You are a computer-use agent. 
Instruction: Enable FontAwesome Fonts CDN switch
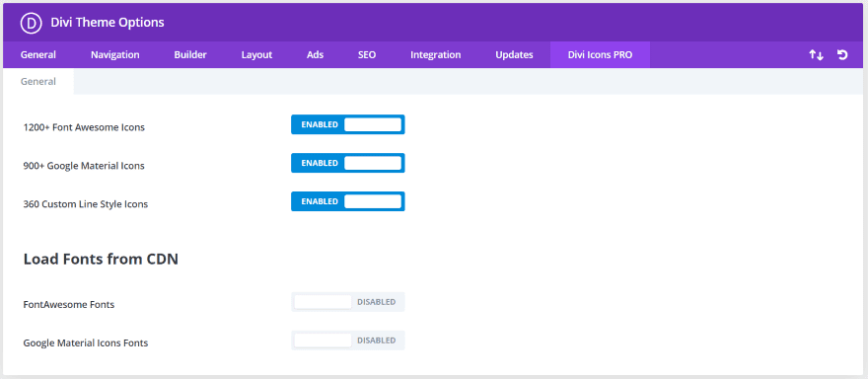coord(347,302)
